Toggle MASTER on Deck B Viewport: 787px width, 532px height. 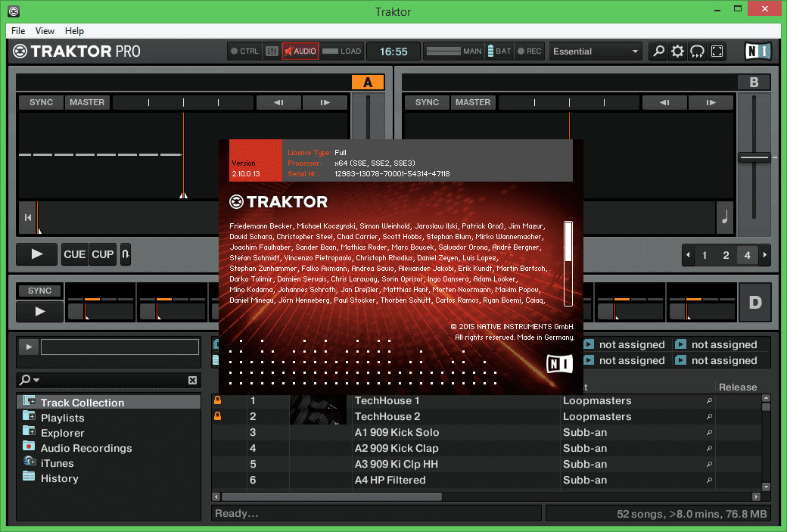(473, 102)
